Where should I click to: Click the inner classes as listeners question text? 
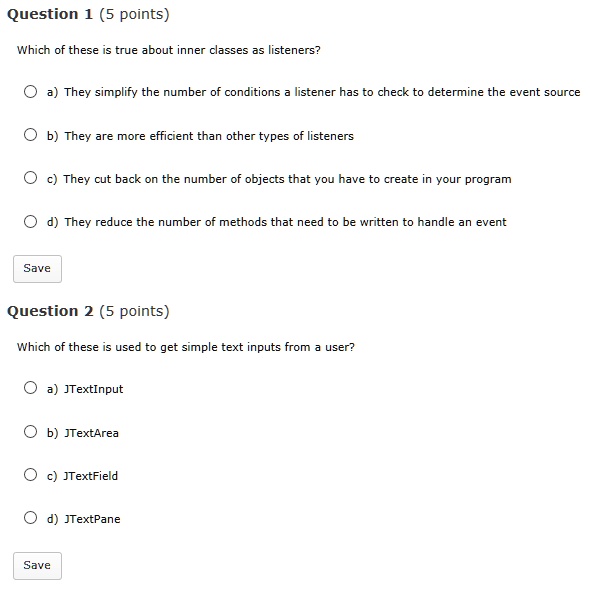[x=169, y=50]
